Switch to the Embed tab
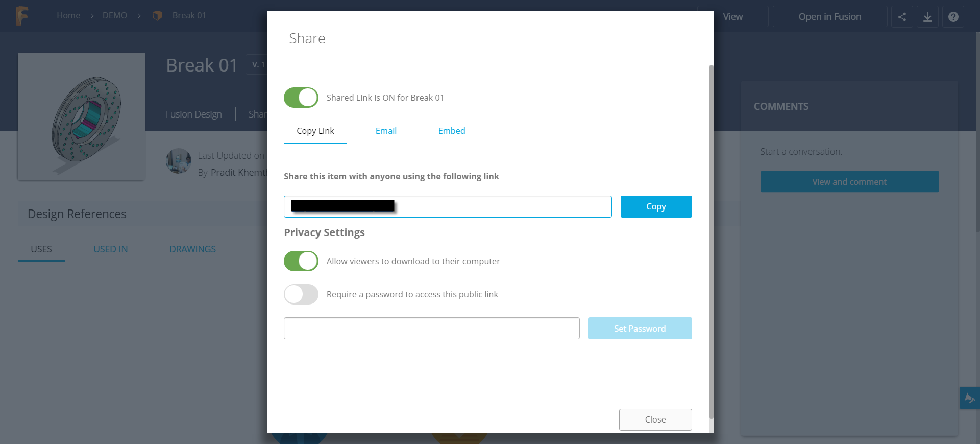This screenshot has width=980, height=444. coord(451,131)
